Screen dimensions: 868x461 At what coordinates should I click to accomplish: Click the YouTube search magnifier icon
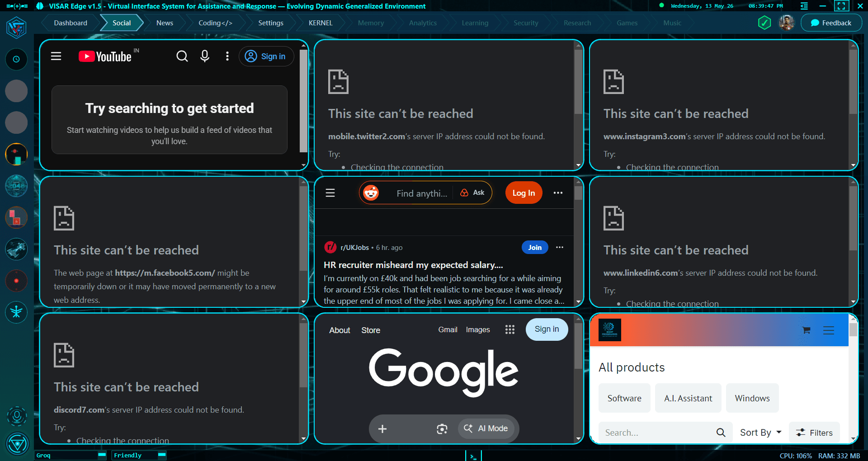[x=182, y=56]
